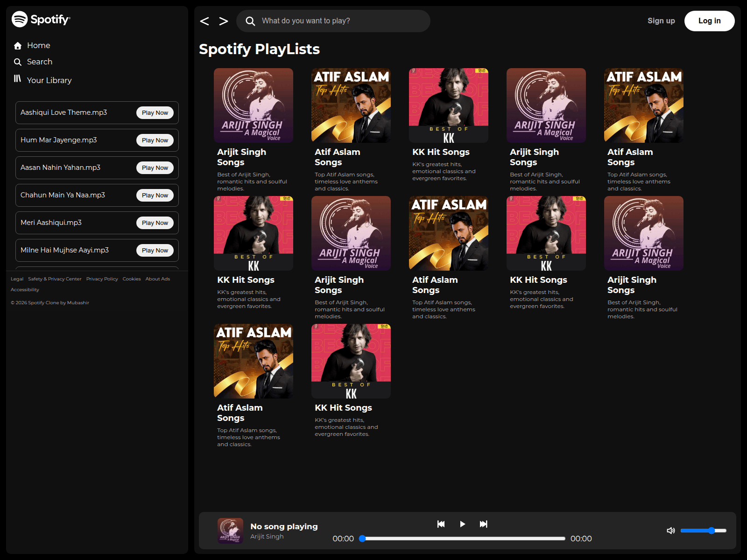Image resolution: width=747 pixels, height=560 pixels.
Task: Adjust the volume slider
Action: pyautogui.click(x=703, y=531)
